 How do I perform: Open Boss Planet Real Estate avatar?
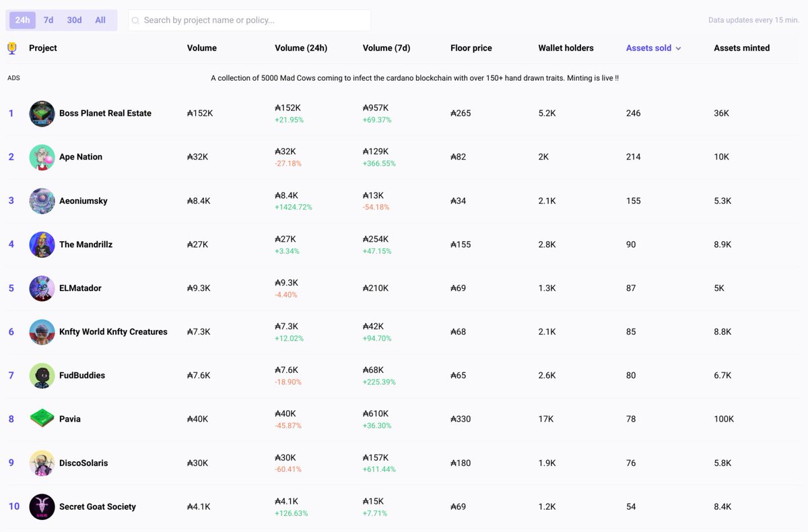(x=42, y=113)
